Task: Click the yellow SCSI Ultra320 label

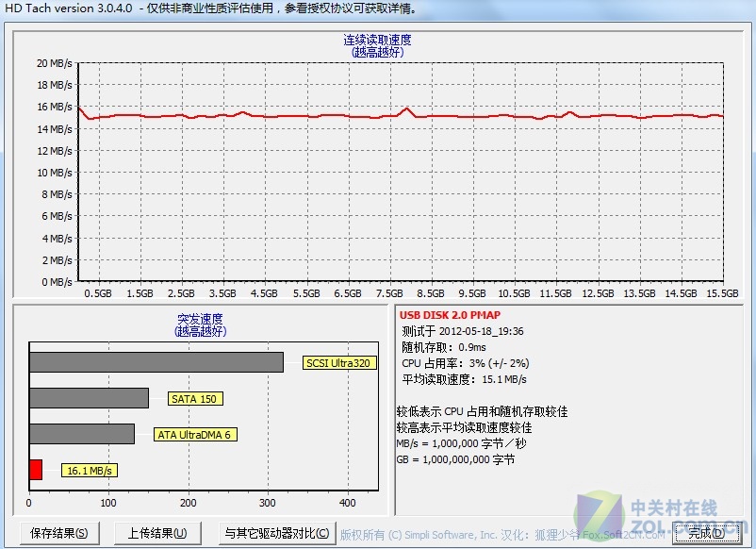Action: coord(338,363)
